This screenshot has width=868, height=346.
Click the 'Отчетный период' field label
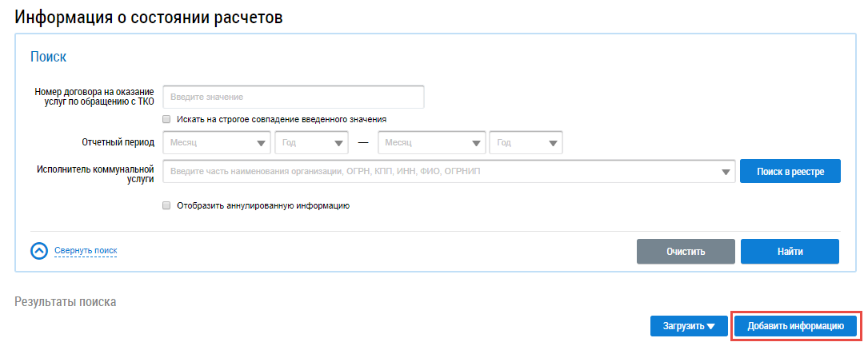pyautogui.click(x=117, y=143)
